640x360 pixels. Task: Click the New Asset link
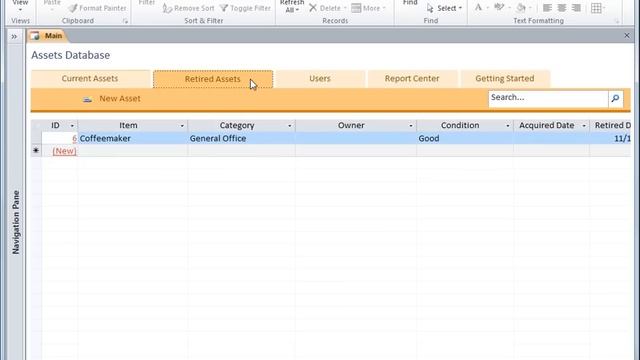click(120, 99)
